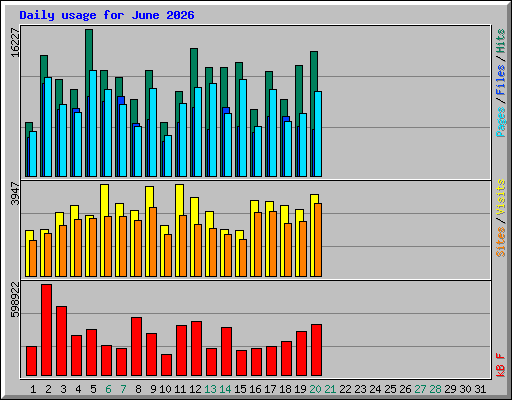Click the cyan pages bar for day 2
512x400 pixels.
pyautogui.click(x=48, y=127)
